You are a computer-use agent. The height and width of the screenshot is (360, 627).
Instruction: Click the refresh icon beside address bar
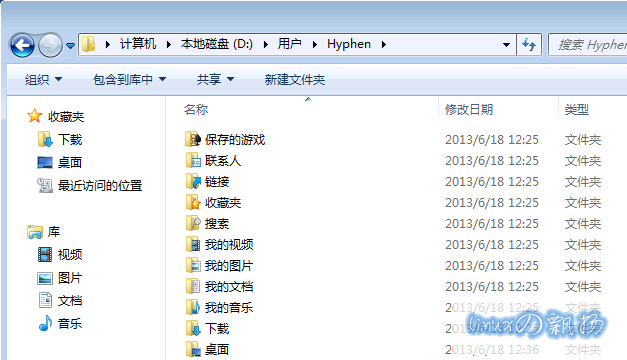(529, 44)
